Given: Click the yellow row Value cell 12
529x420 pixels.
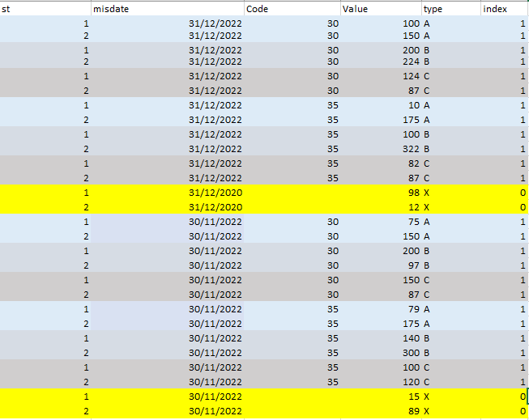Looking at the screenshot, I should [381, 207].
